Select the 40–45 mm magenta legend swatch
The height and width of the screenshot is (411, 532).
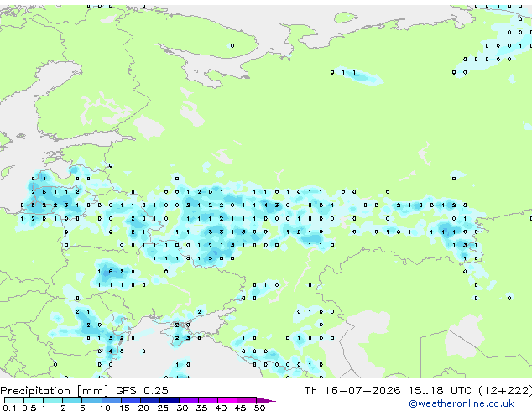pyautogui.click(x=227, y=400)
